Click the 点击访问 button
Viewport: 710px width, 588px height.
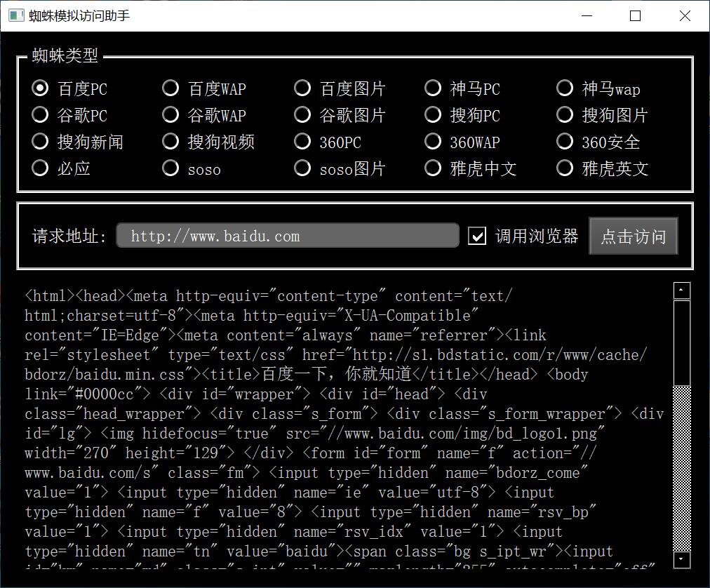[634, 236]
